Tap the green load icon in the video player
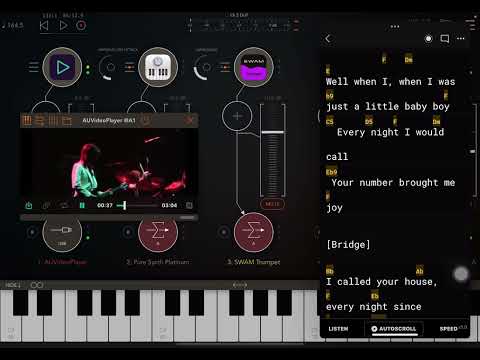This screenshot has height=360, width=480. (29, 205)
